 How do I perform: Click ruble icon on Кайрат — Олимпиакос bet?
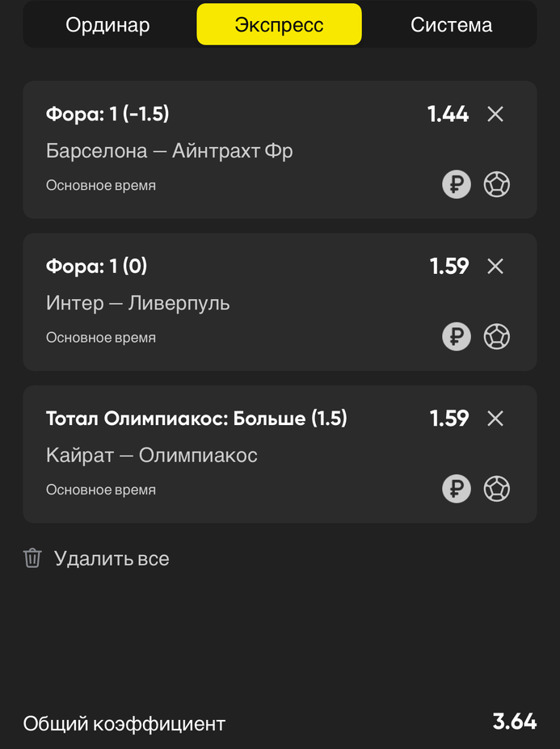pyautogui.click(x=457, y=489)
